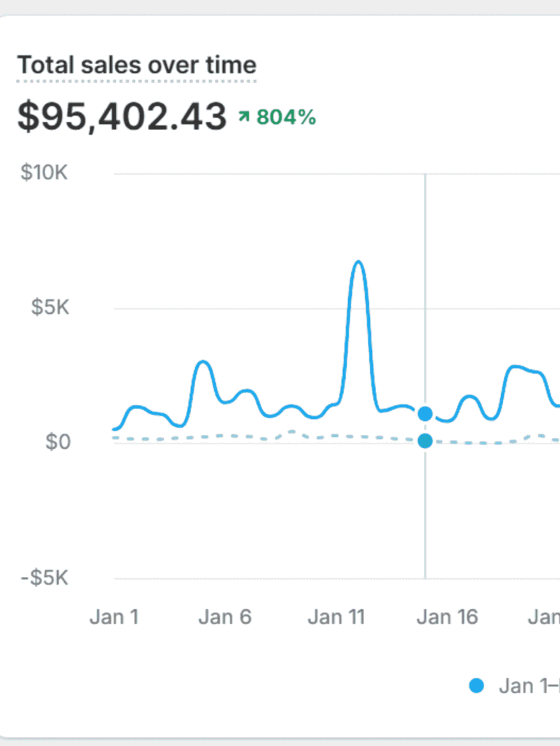560x746 pixels.
Task: Click the teal comparison data point marker
Action: 425,441
